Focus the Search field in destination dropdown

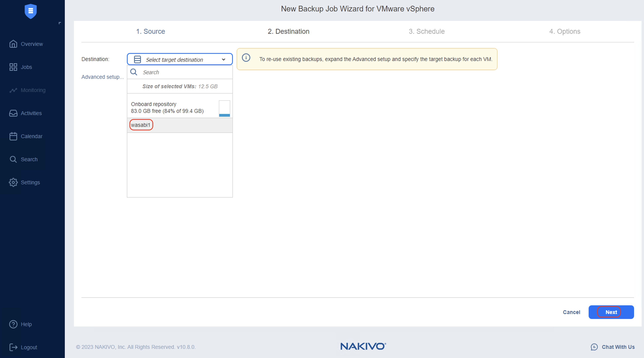coord(180,72)
